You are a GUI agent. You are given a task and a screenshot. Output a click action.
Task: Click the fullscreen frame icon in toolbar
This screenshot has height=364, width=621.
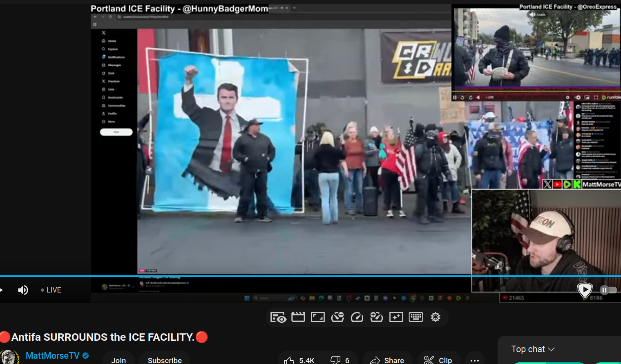(318, 317)
